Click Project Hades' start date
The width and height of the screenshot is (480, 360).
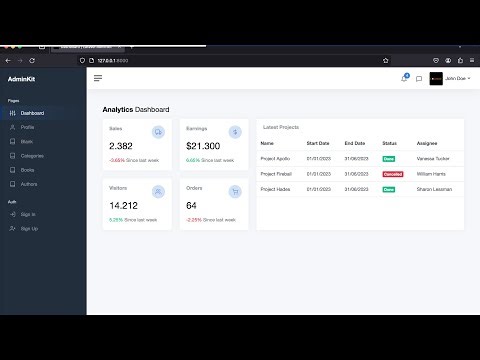[x=319, y=189]
